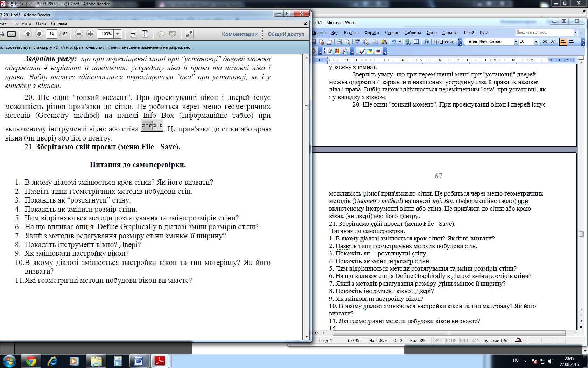Screen dimensions: 588x368
Task: Click the Insert Table icon in Word
Action: pos(416,42)
